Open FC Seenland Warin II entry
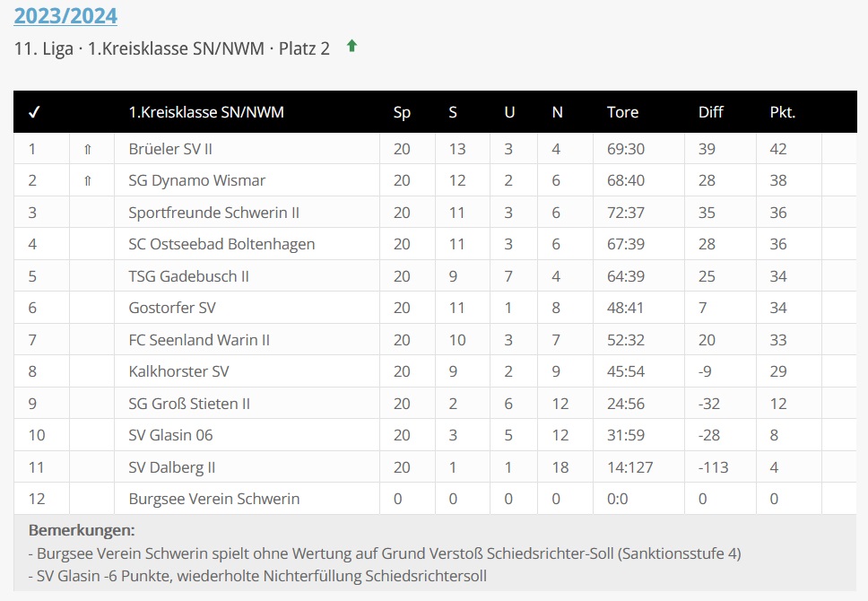This screenshot has height=601, width=868. click(x=199, y=340)
